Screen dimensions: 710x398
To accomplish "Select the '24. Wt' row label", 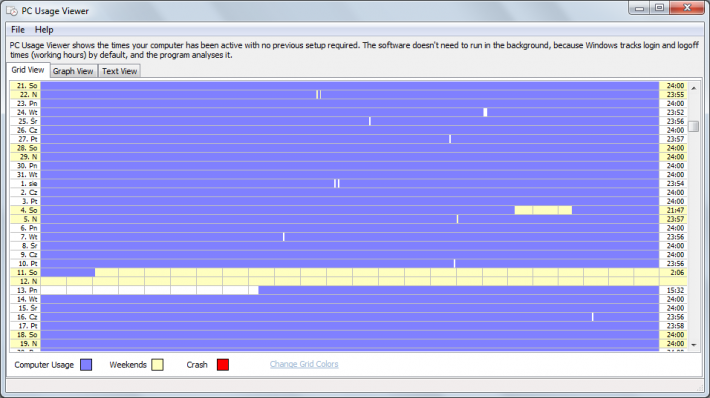I will coord(25,112).
